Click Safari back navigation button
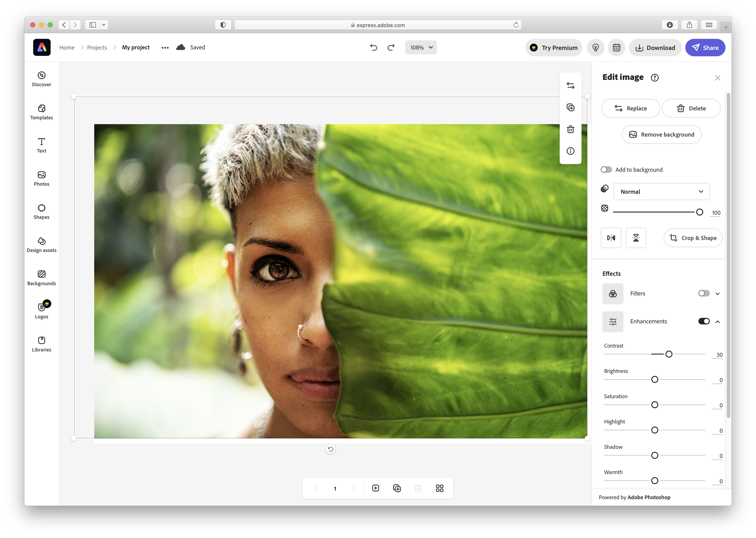This screenshot has height=538, width=756. click(64, 25)
